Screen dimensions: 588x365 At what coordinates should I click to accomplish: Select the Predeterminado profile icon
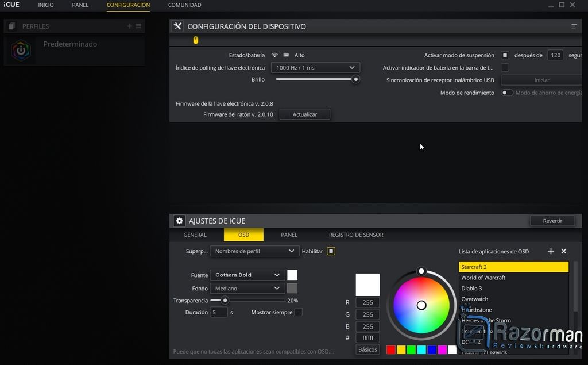coord(21,51)
